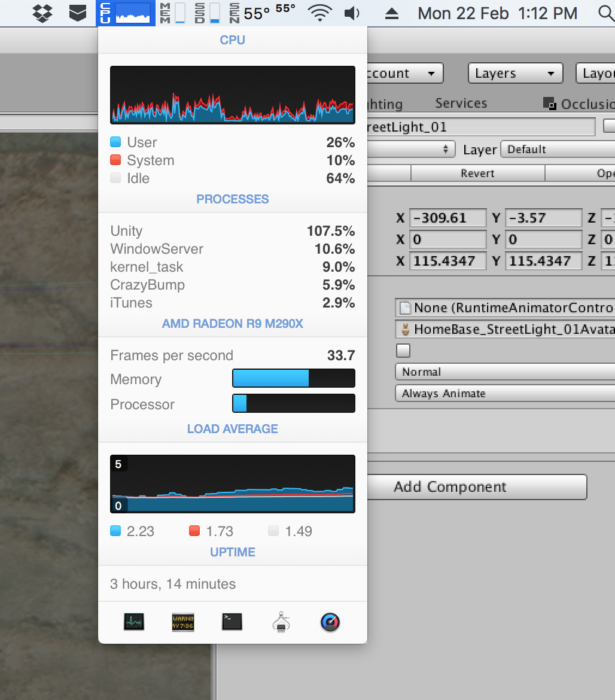Select the iTunes process row

tap(233, 303)
